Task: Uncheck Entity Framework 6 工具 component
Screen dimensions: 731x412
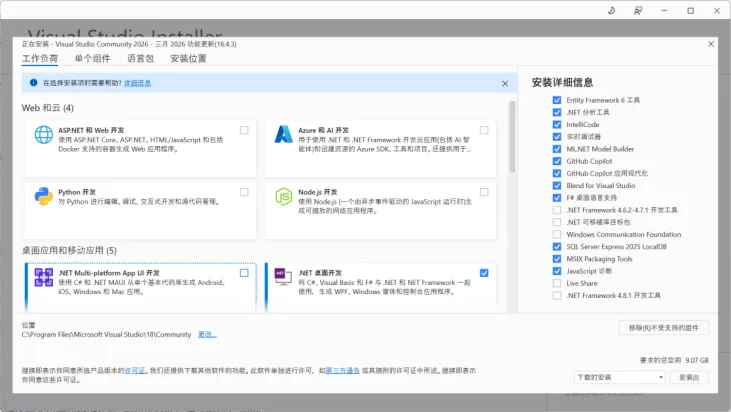Action: tap(557, 100)
